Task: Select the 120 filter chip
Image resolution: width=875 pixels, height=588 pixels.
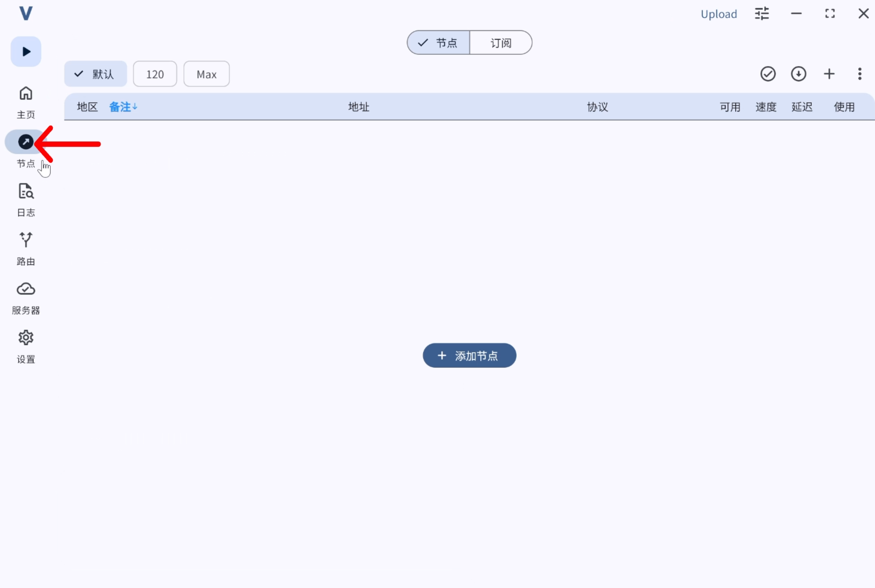Action: point(155,74)
